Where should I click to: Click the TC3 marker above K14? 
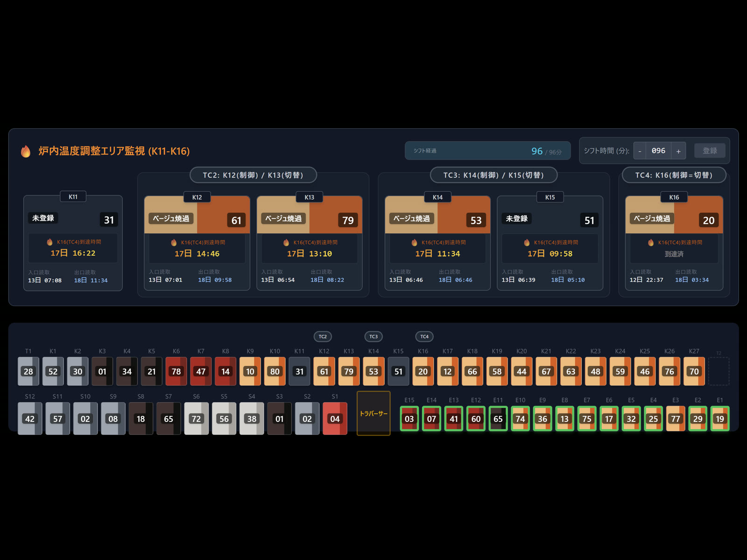pos(373,336)
